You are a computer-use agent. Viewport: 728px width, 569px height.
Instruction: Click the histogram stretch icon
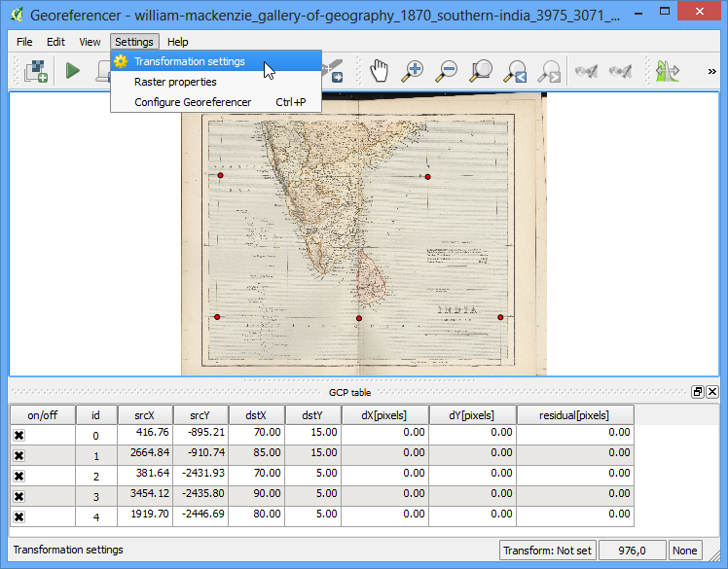pyautogui.click(x=668, y=71)
